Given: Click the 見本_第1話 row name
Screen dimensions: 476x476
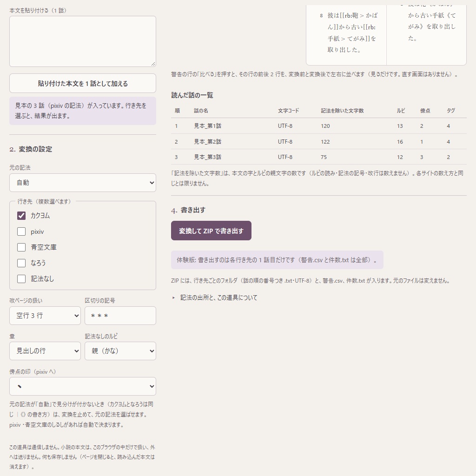Looking at the screenshot, I should point(208,126).
